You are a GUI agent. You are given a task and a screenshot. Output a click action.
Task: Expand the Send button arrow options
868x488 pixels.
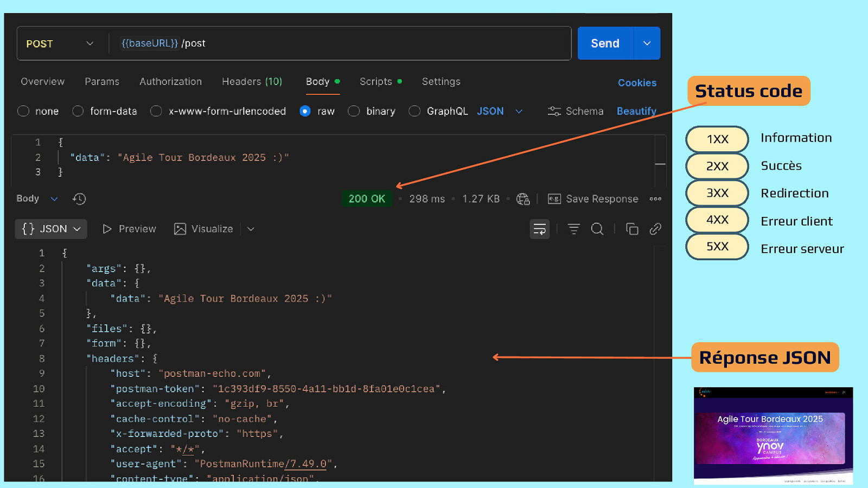(647, 43)
